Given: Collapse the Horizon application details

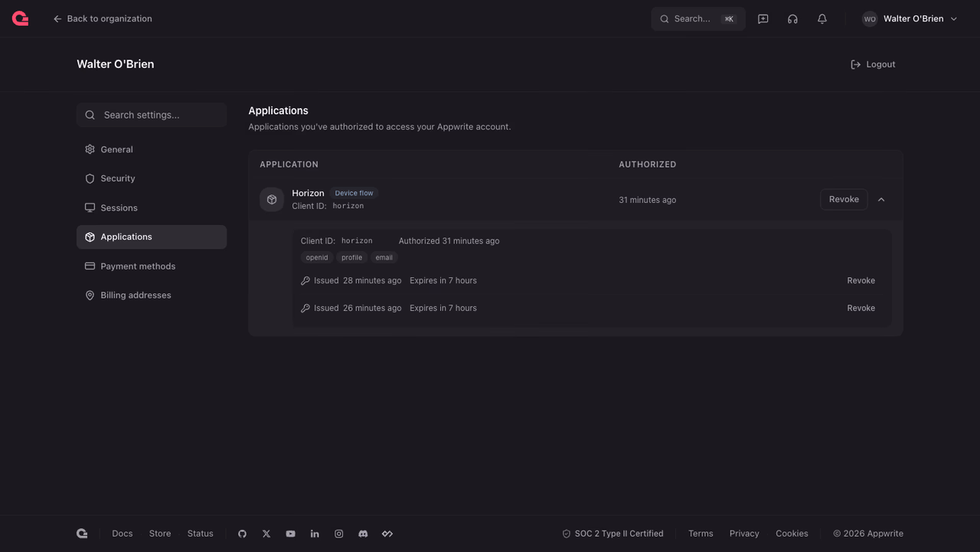Looking at the screenshot, I should (x=881, y=200).
